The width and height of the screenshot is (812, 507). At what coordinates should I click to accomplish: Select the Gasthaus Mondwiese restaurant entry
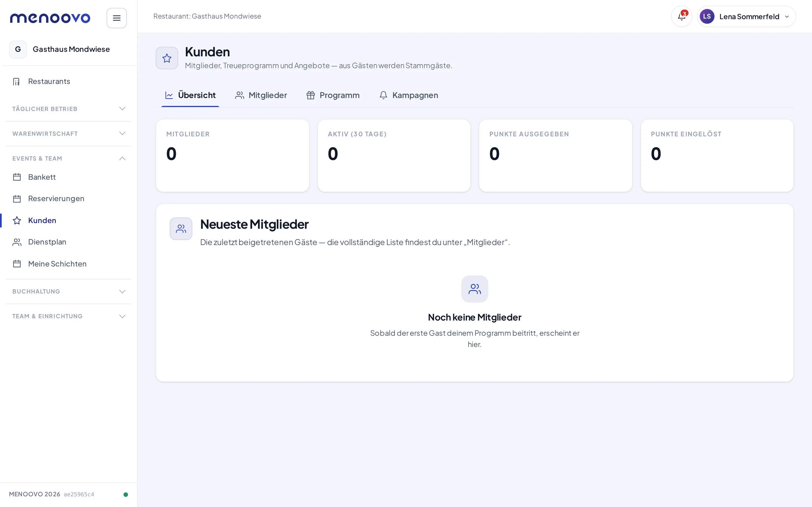pos(69,49)
